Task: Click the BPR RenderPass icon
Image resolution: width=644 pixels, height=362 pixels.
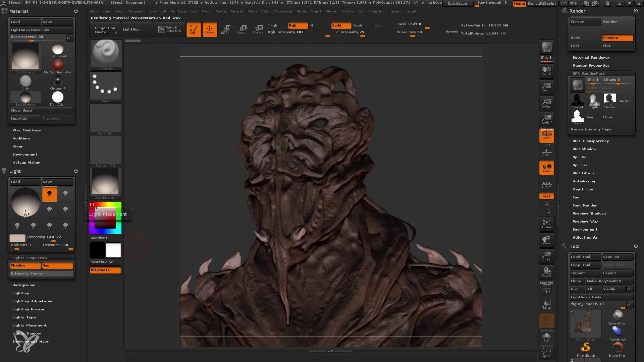Action: (577, 84)
